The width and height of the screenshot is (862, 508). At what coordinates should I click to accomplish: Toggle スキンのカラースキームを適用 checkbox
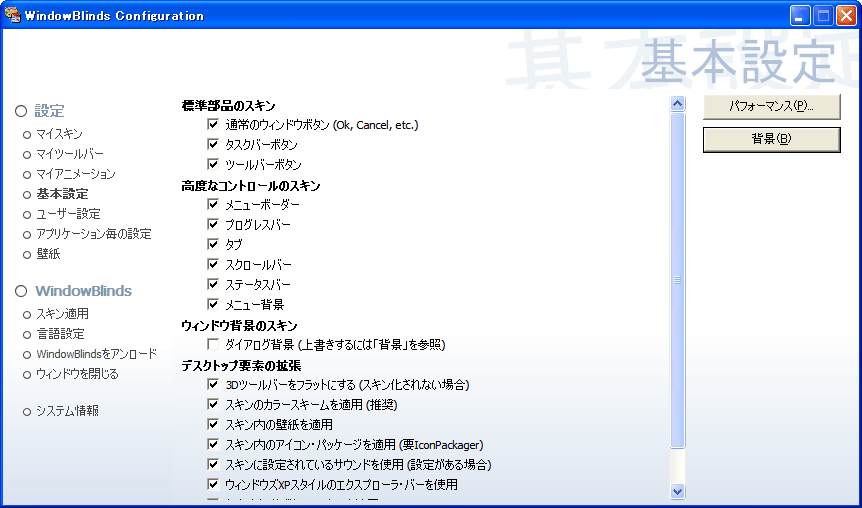(x=213, y=404)
